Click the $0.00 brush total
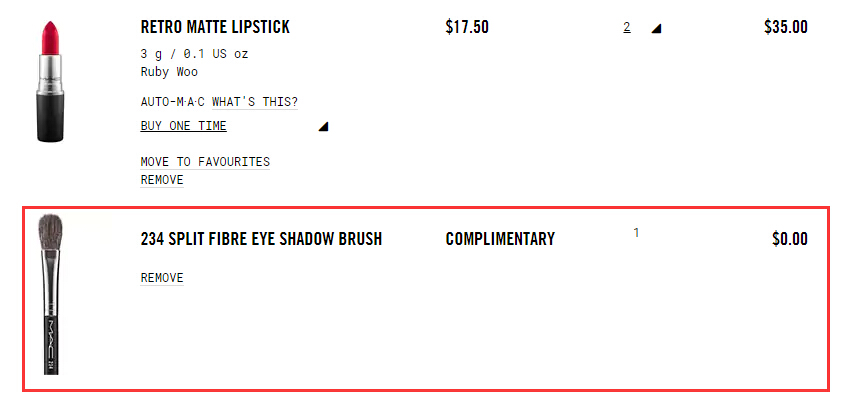The height and width of the screenshot is (408, 860). [790, 239]
